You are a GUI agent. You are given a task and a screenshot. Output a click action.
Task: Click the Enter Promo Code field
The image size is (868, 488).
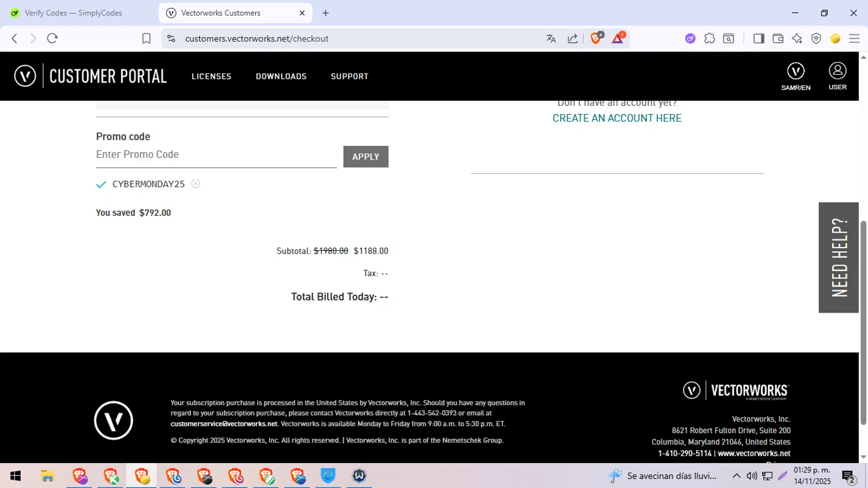(x=216, y=155)
